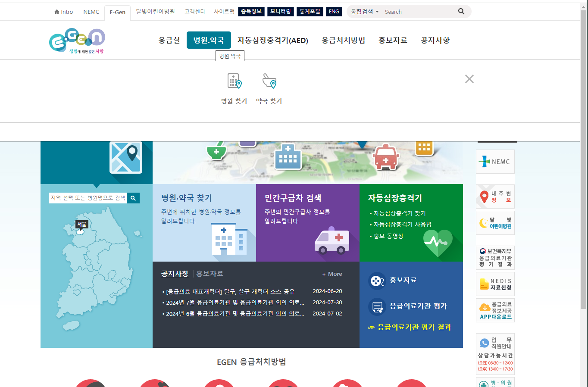Open notice 달구, 살구 캐릭터 소스 공유

tap(230, 291)
